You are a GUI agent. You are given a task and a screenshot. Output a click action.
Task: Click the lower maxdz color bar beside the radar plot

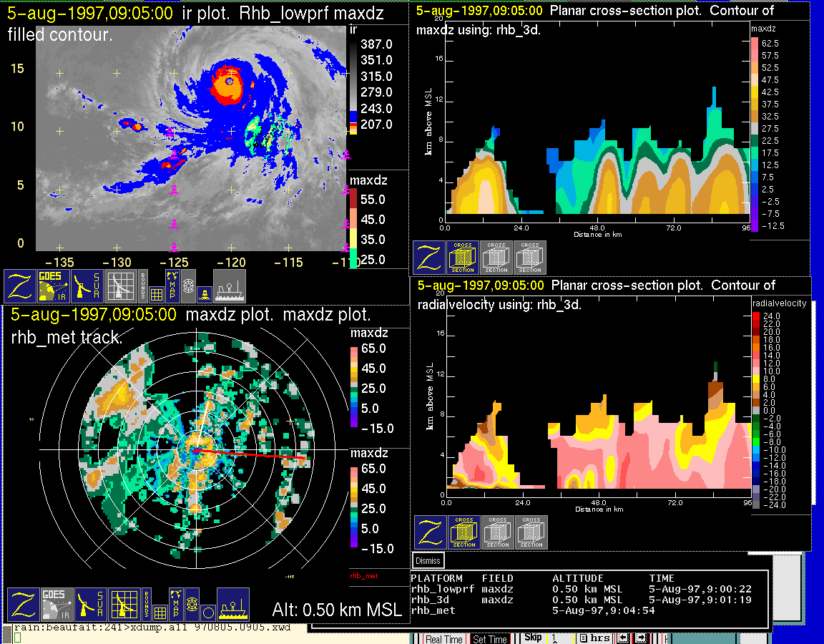click(353, 508)
